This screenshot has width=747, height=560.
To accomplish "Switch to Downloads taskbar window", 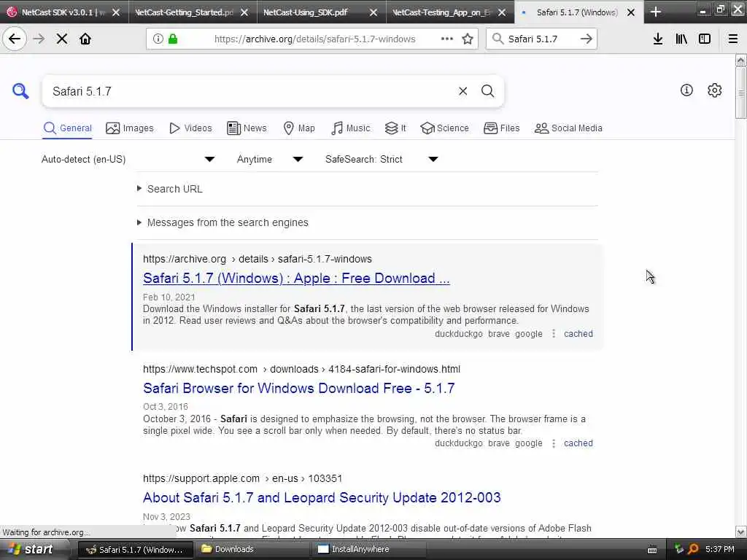I will click(252, 550).
